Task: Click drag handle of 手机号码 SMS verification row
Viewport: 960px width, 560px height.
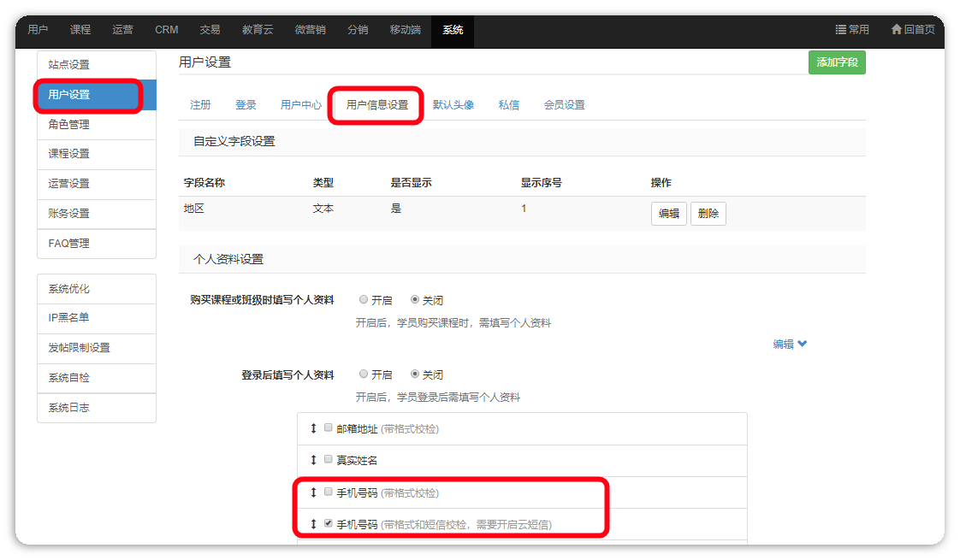Action: click(313, 523)
